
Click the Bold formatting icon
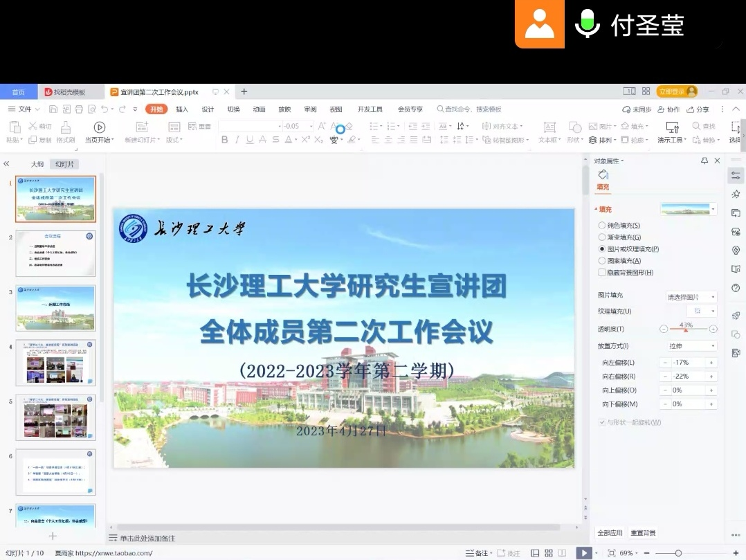coord(224,140)
